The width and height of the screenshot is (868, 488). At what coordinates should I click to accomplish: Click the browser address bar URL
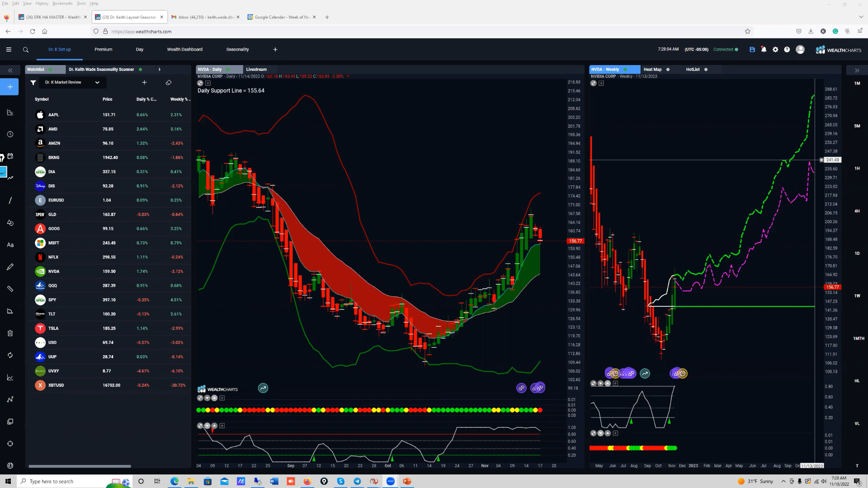[x=141, y=32]
